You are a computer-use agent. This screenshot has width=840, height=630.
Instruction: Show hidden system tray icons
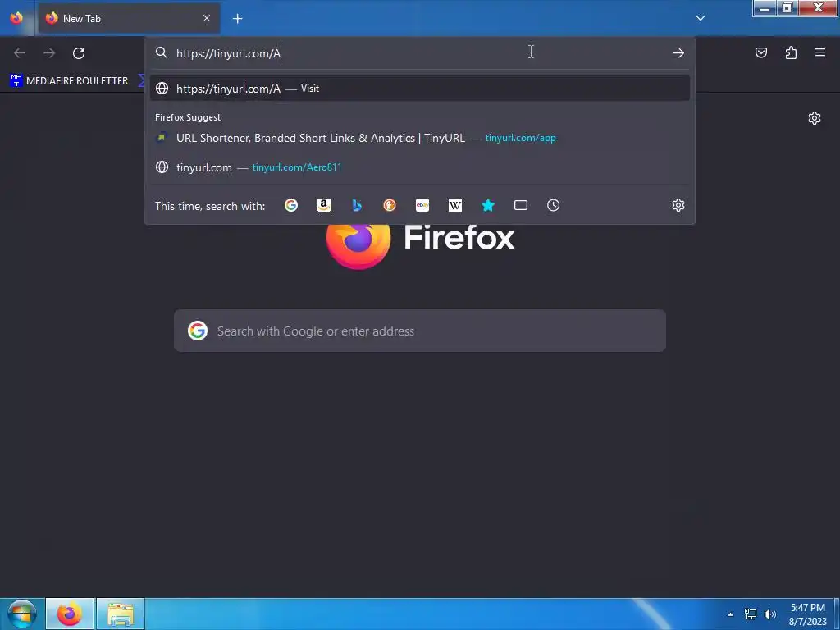click(x=730, y=614)
